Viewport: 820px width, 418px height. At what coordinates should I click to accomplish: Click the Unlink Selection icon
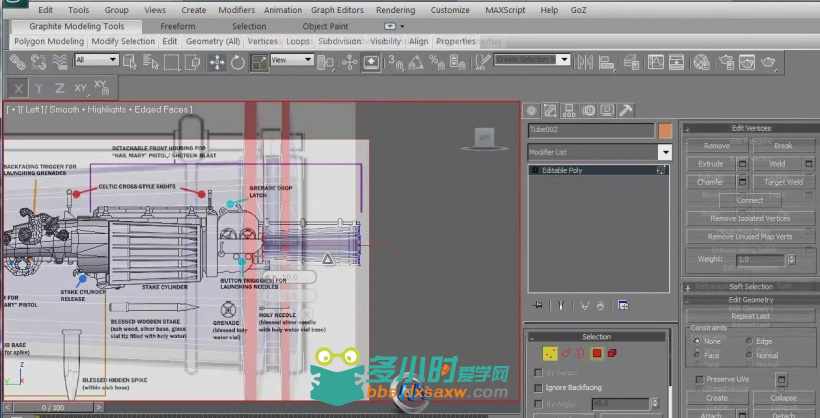click(39, 63)
